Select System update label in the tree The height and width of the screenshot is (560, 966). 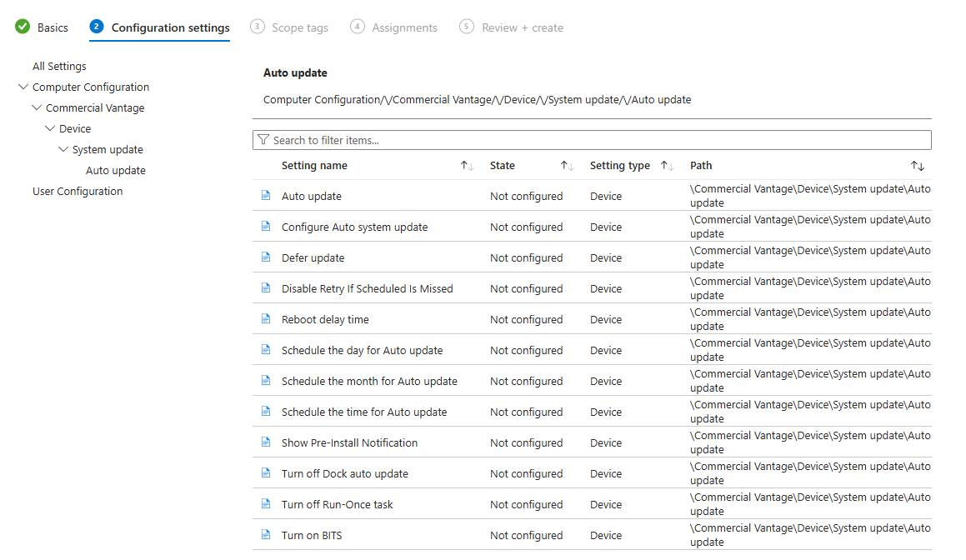click(x=108, y=150)
